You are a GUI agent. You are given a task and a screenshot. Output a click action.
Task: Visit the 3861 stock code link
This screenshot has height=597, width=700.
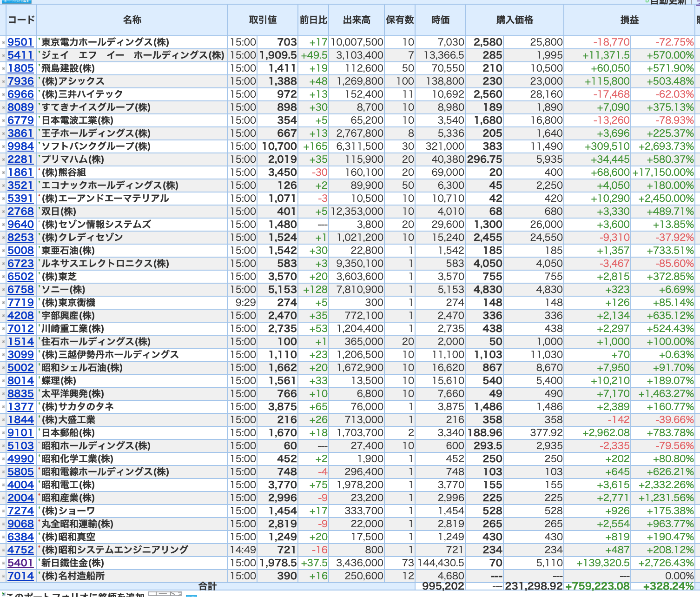20,133
